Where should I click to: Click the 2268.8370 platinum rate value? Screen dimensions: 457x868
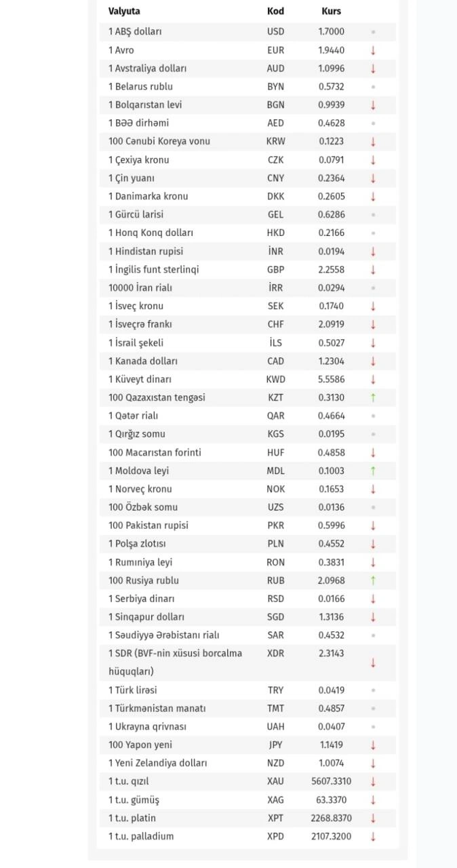(332, 818)
